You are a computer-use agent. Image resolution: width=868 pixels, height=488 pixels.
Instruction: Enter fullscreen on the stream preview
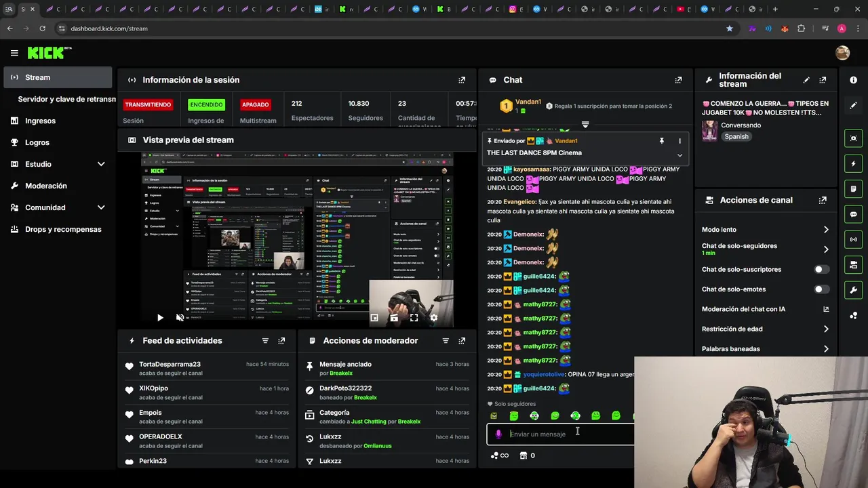(414, 317)
